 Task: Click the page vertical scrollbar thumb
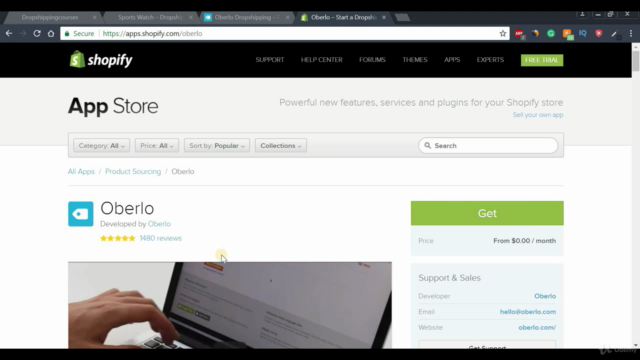(x=636, y=61)
